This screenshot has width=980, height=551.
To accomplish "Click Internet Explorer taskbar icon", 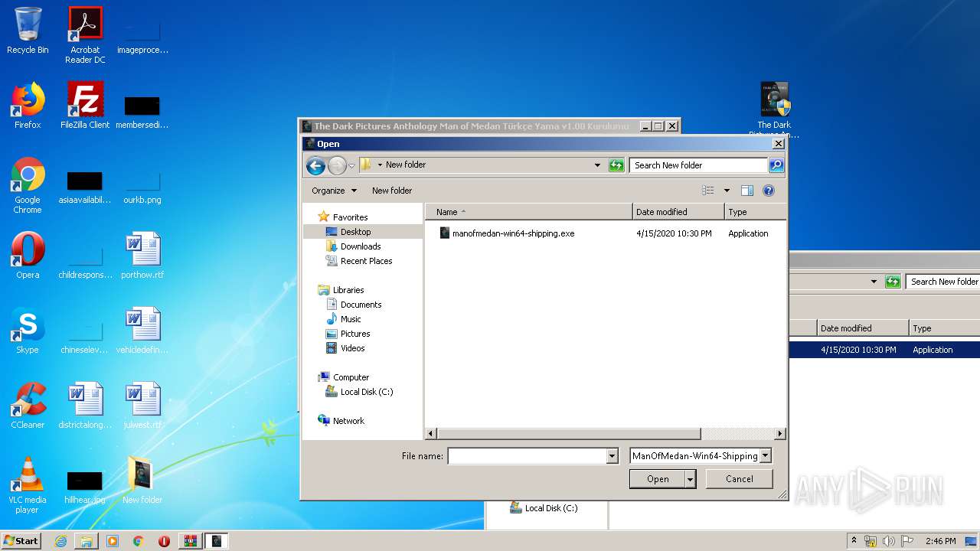I will pyautogui.click(x=60, y=541).
